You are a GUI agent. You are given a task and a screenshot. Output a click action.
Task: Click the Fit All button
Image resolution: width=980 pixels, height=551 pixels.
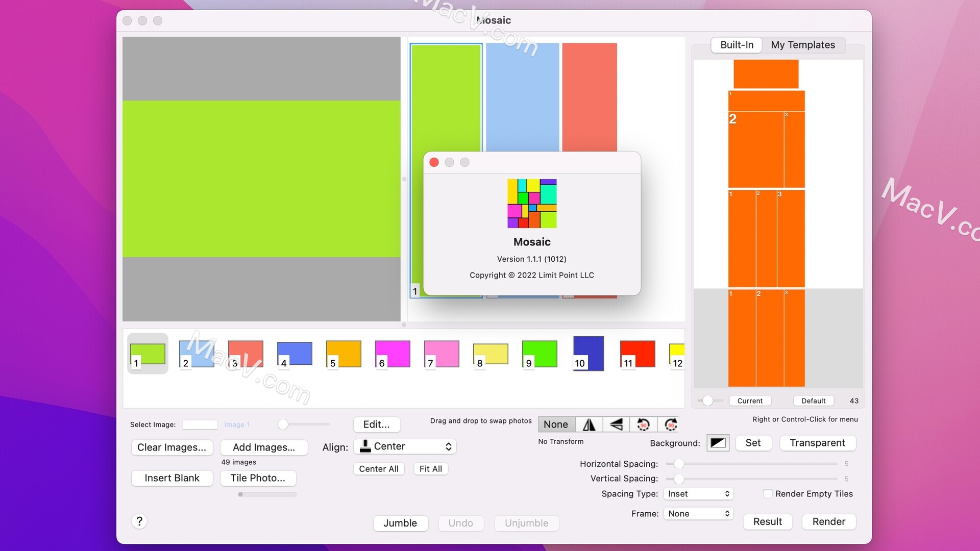tap(429, 469)
